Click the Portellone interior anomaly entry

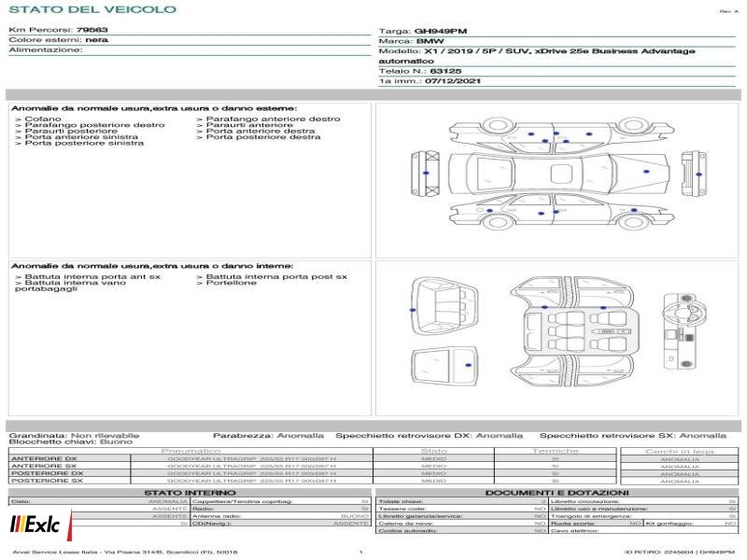pyautogui.click(x=226, y=283)
